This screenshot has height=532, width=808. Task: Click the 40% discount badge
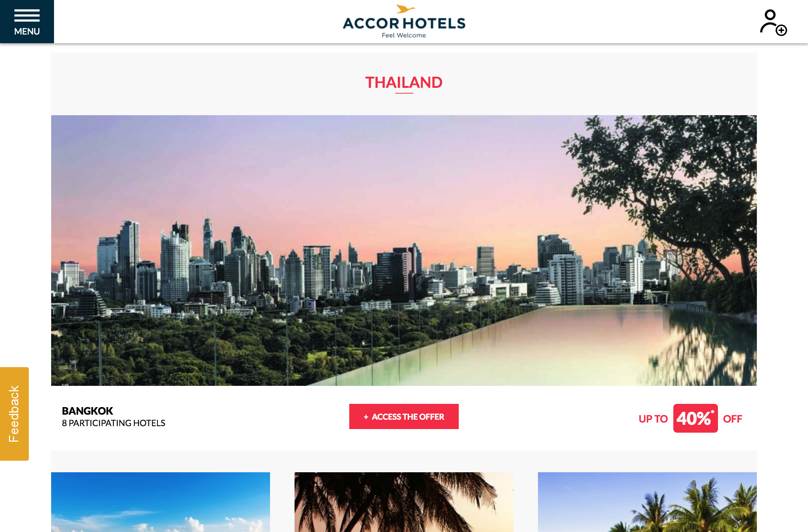point(695,418)
